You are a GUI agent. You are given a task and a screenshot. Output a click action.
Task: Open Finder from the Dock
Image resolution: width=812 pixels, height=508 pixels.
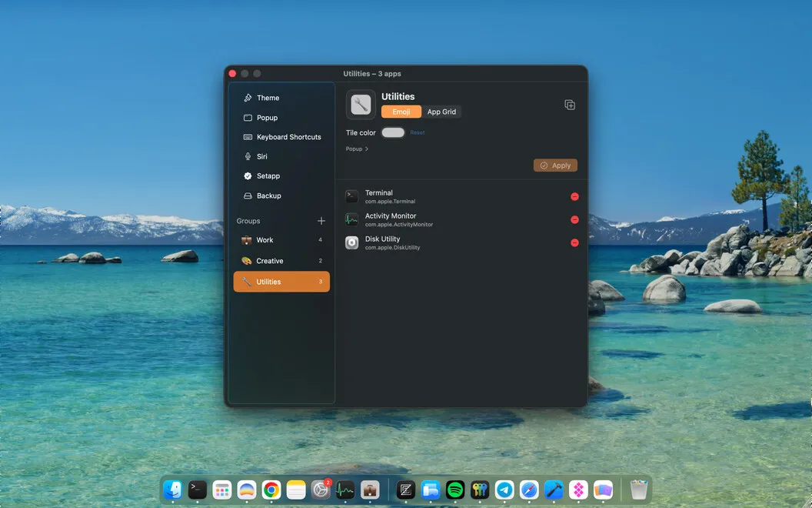coord(172,490)
